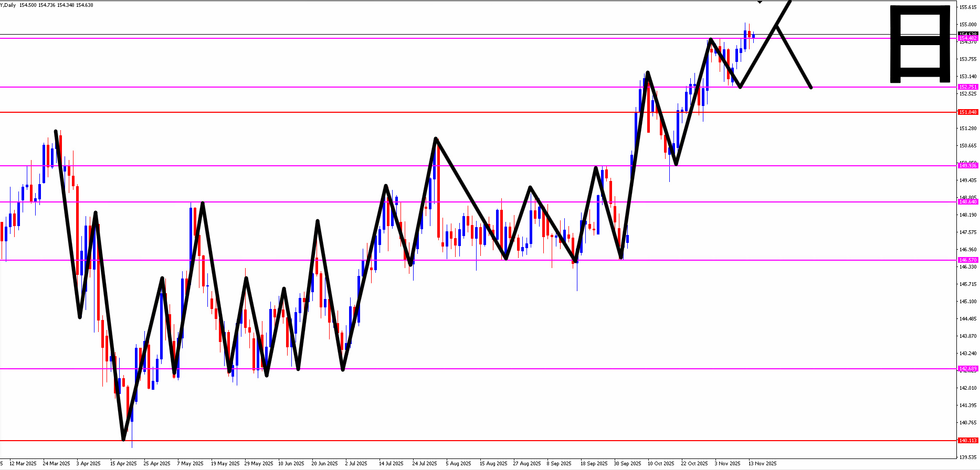Click the 155.000 price axis label

point(968,25)
